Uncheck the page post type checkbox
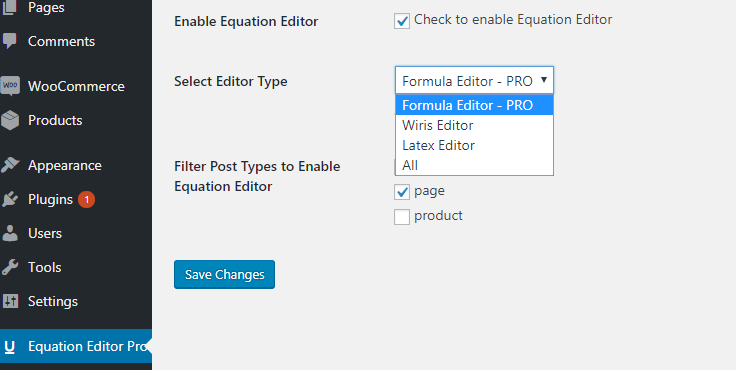The image size is (736, 370). click(402, 192)
